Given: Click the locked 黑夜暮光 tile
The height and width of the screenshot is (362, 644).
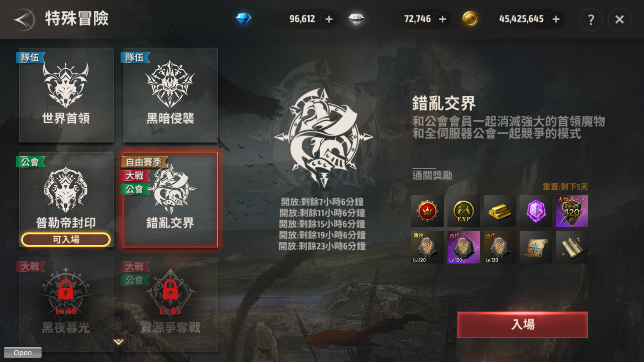Looking at the screenshot, I should tap(66, 304).
